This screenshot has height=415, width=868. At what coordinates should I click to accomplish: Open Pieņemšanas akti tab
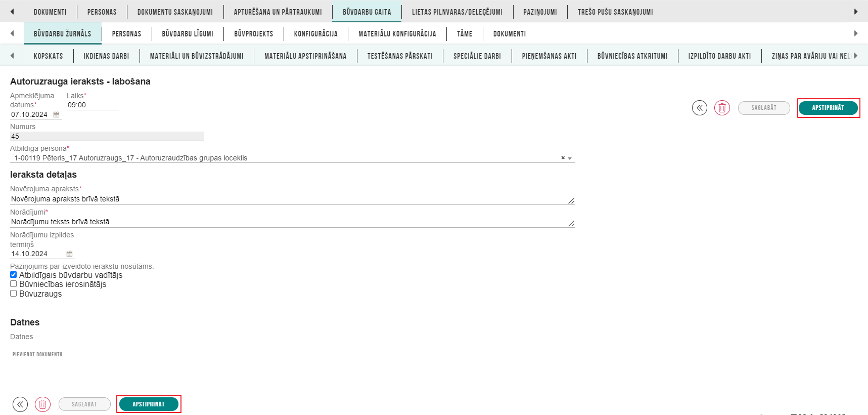(x=550, y=56)
